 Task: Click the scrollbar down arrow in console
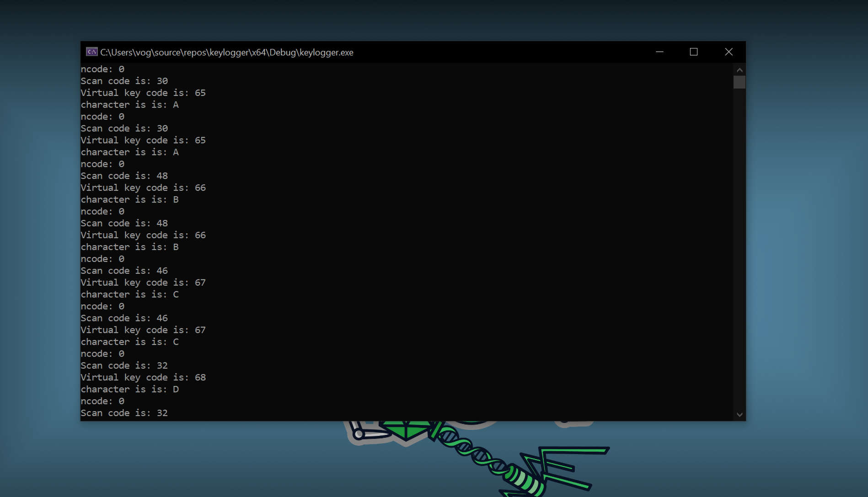tap(739, 415)
